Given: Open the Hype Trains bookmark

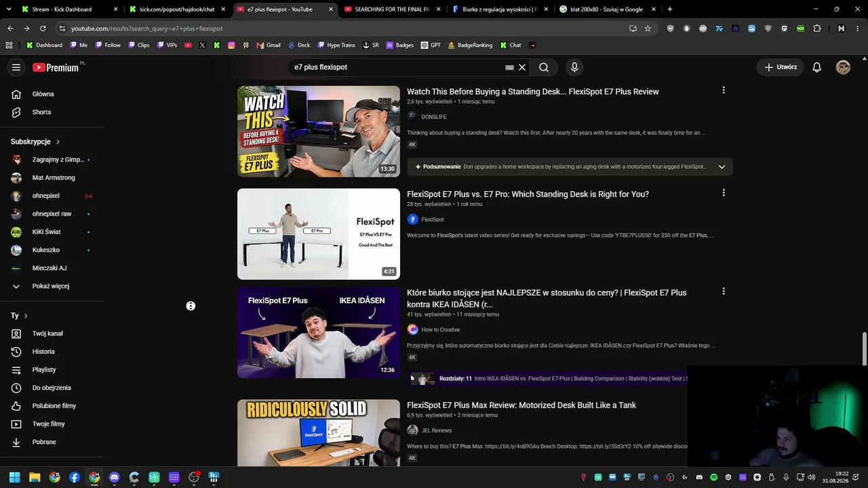Looking at the screenshot, I should pos(336,45).
